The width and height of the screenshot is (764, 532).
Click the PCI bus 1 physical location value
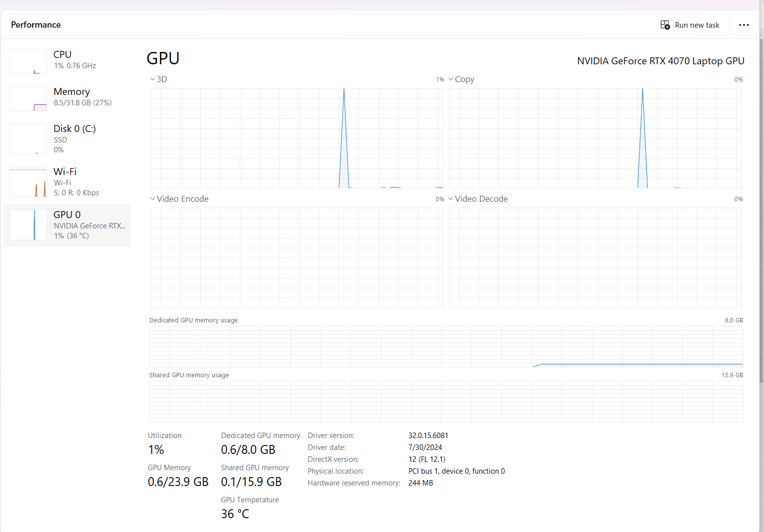[456, 471]
